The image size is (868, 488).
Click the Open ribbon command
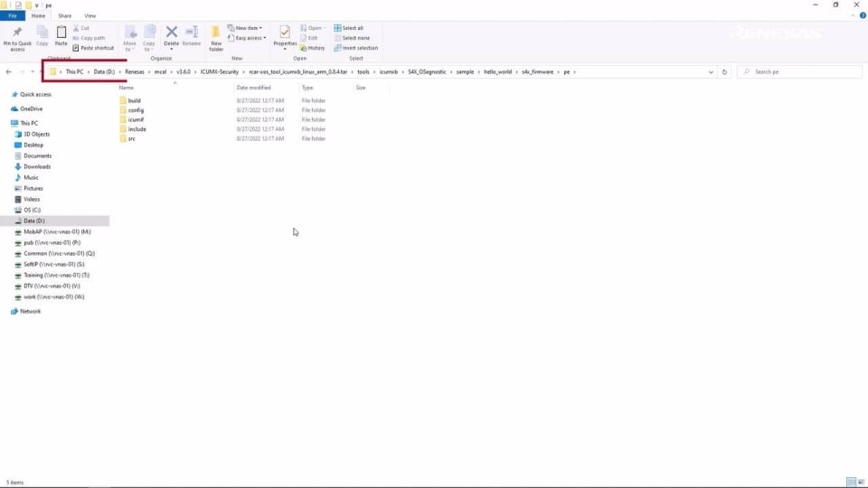(313, 28)
